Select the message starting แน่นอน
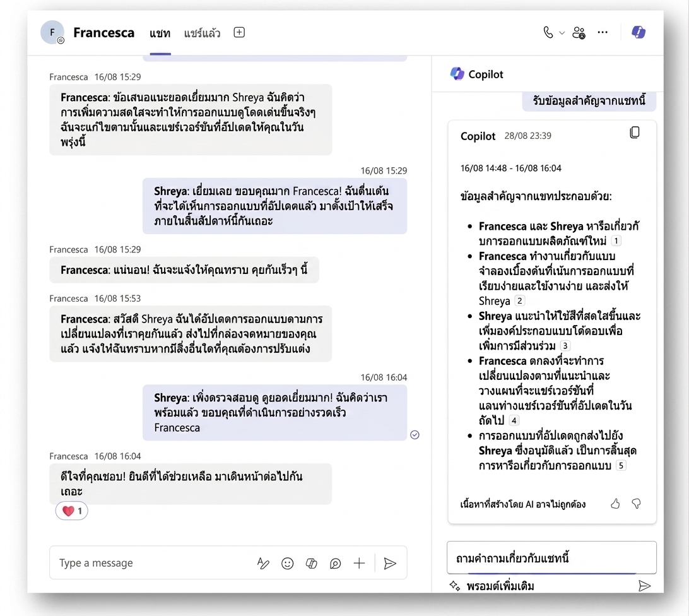689x616 pixels. 184,269
